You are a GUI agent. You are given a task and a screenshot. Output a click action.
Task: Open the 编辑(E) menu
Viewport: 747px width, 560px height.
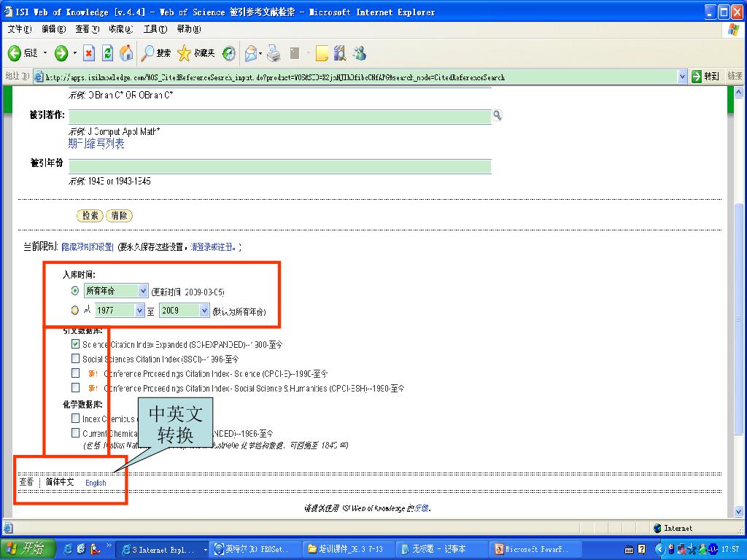pos(53,29)
